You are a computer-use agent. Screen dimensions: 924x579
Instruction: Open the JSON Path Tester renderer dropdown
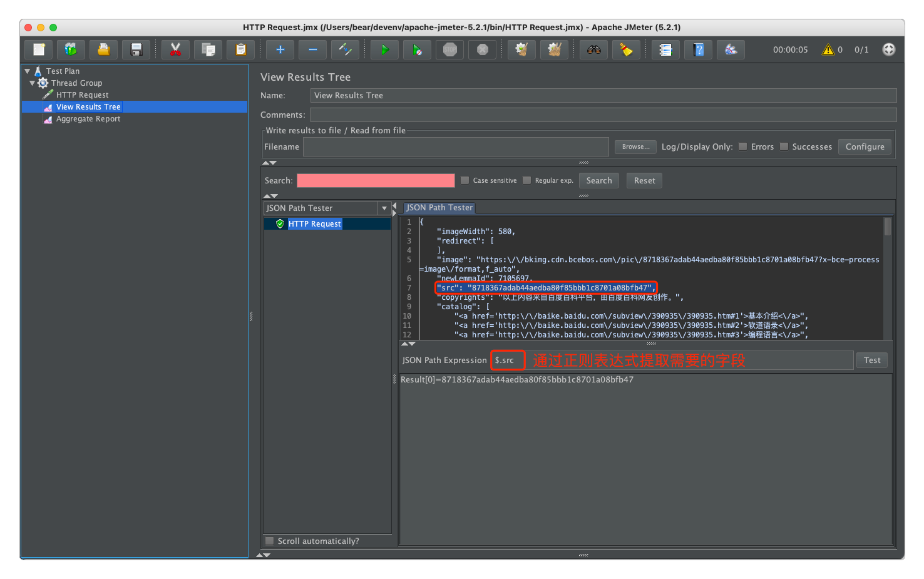pyautogui.click(x=384, y=208)
